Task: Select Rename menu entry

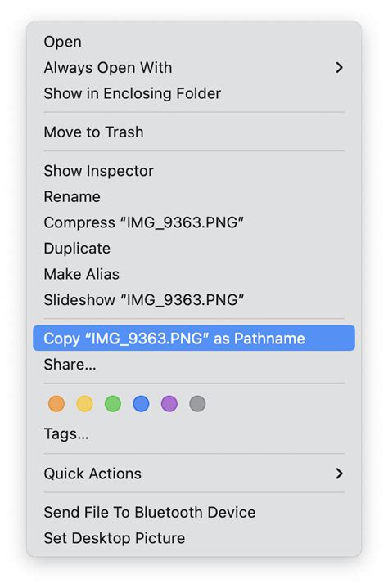Action: (194, 196)
